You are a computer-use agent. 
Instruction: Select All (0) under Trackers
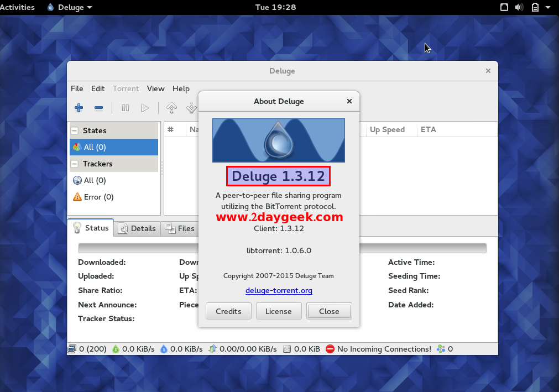tap(114, 180)
